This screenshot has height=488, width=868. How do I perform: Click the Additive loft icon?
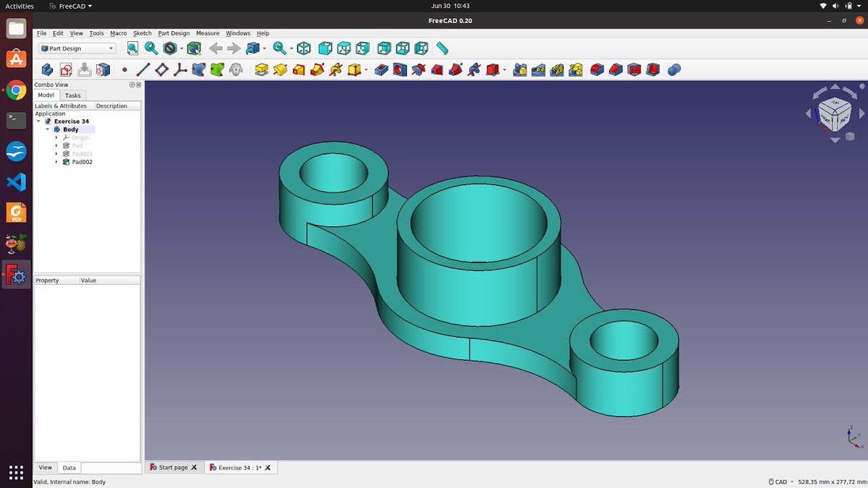pos(299,69)
